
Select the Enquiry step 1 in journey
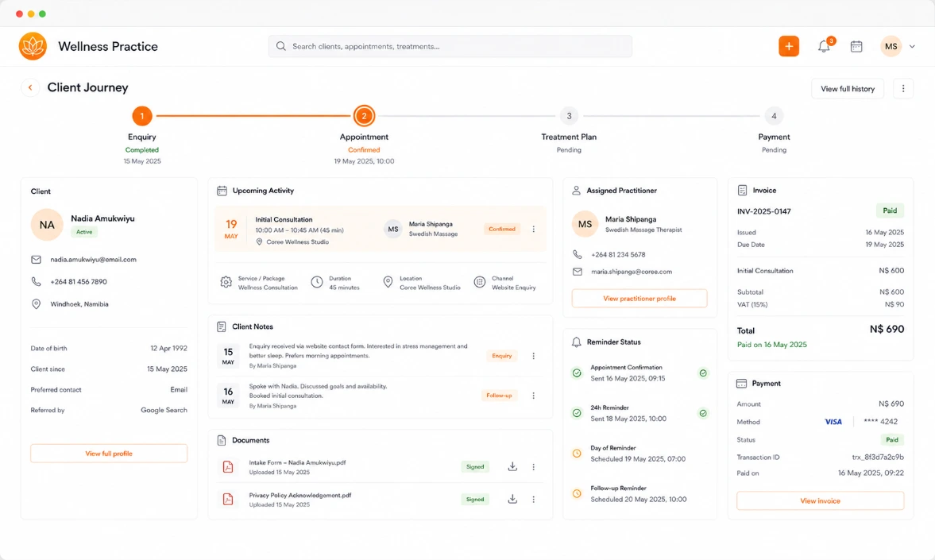[142, 116]
